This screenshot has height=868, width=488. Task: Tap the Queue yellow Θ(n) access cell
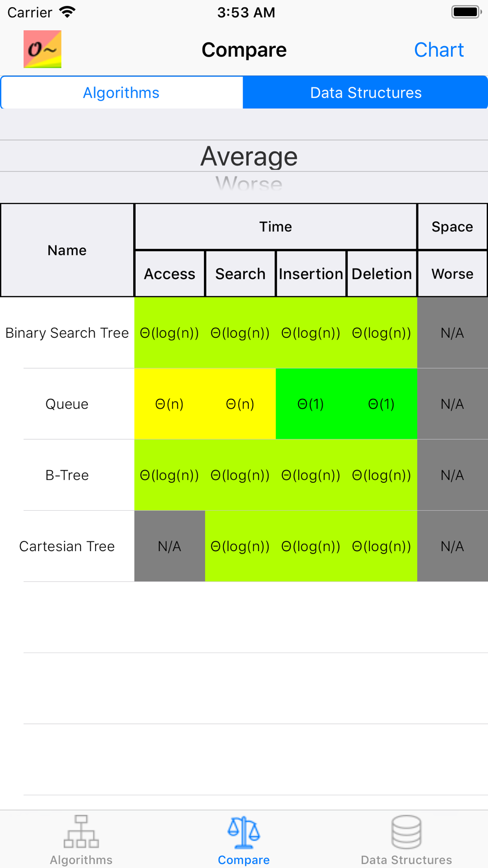[x=169, y=404]
